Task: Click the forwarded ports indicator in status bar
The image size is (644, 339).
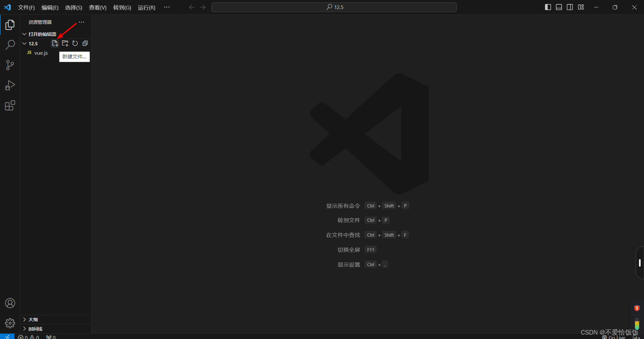Action: [x=51, y=337]
